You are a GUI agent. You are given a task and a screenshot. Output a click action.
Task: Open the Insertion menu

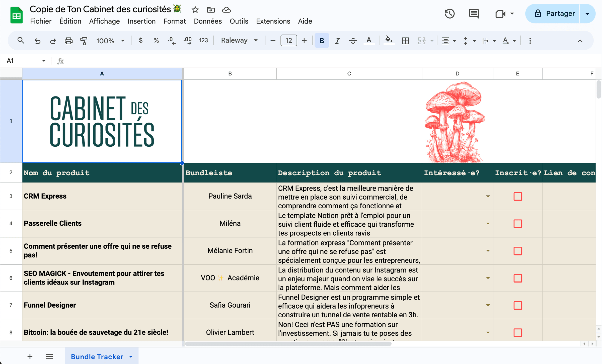coord(141,21)
